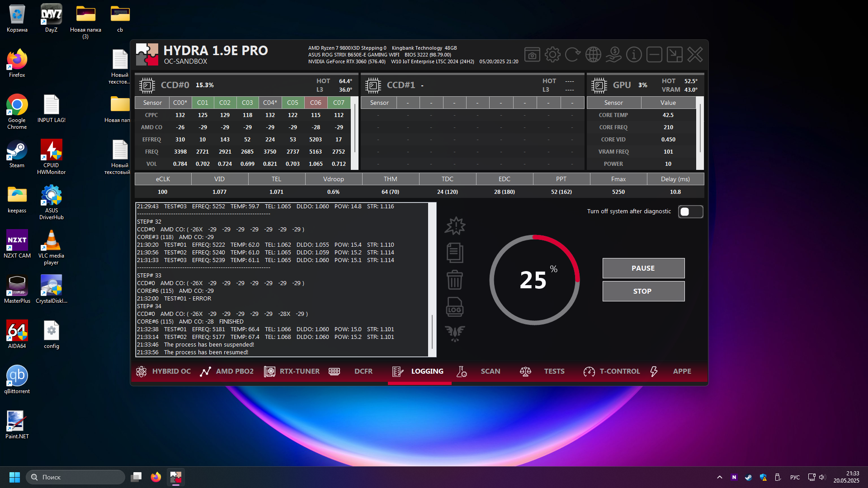The image size is (868, 488).
Task: Open the DCFR tab
Action: pyautogui.click(x=350, y=371)
